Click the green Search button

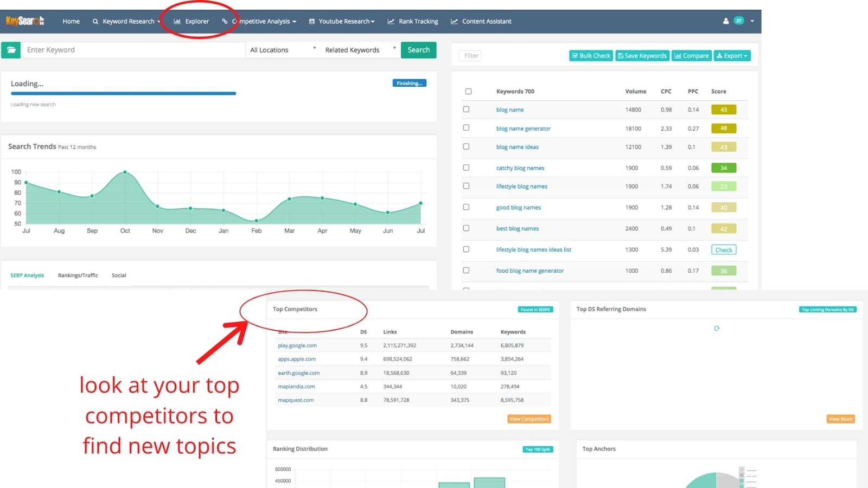(x=419, y=50)
